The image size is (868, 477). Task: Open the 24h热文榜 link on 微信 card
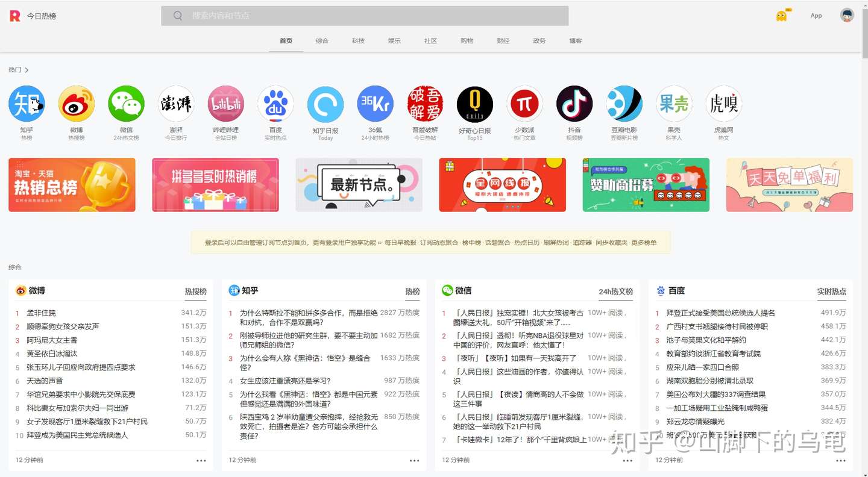point(615,291)
